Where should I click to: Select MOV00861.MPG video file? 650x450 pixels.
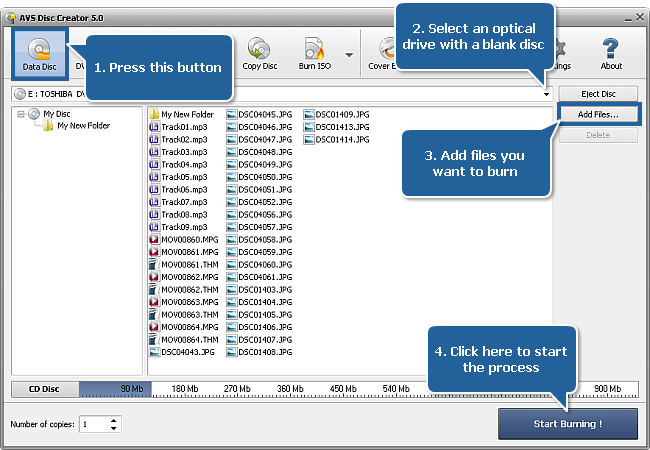184,252
